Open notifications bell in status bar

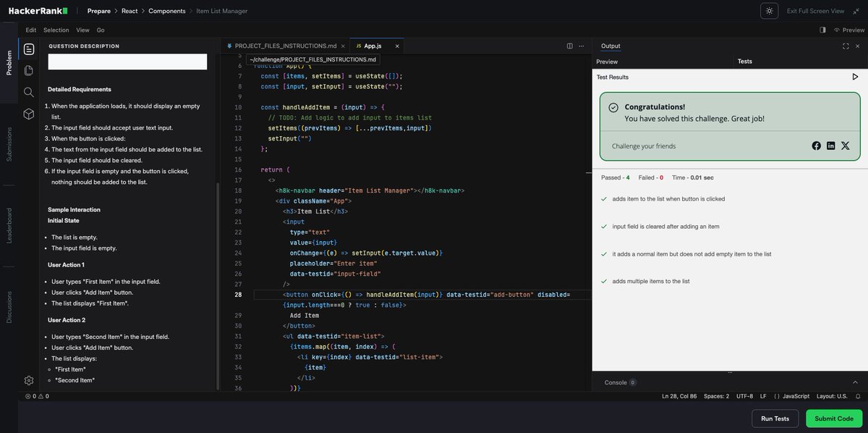click(858, 396)
